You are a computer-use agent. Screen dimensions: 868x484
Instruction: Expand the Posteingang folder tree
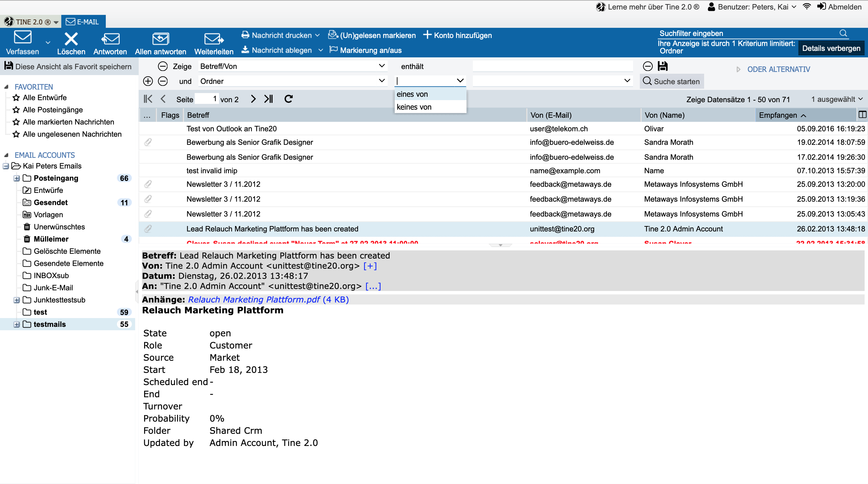[x=16, y=178]
